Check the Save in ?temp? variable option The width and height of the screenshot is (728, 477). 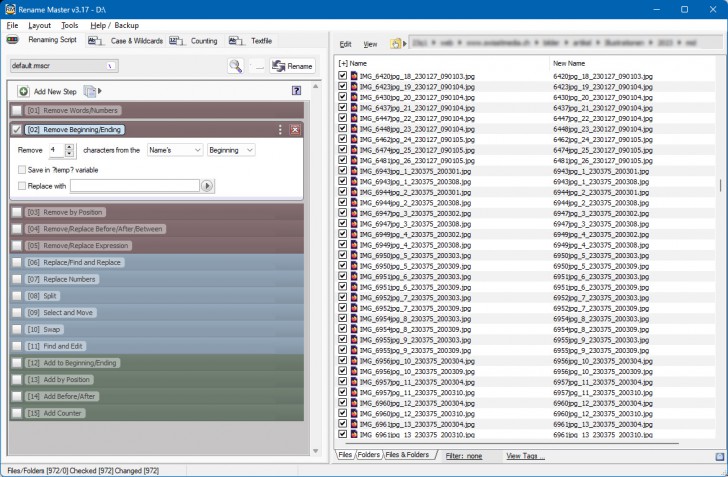[x=23, y=170]
